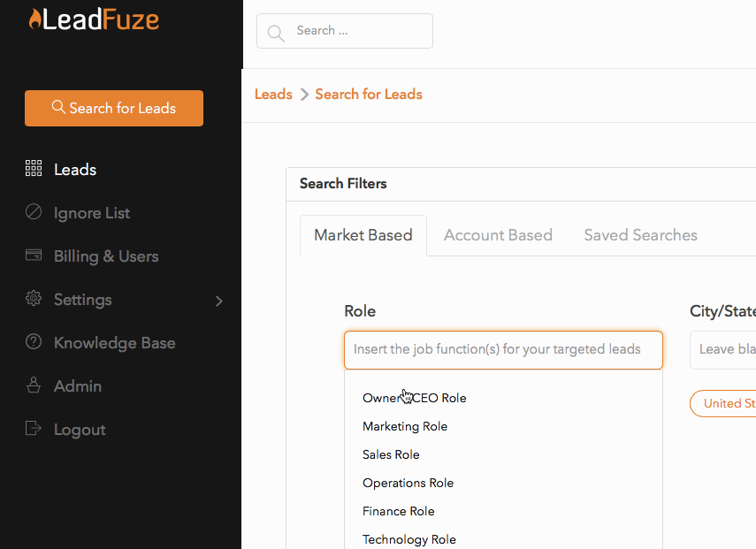Image resolution: width=756 pixels, height=549 pixels.
Task: Click the Admin icon in sidebar
Action: (34, 385)
